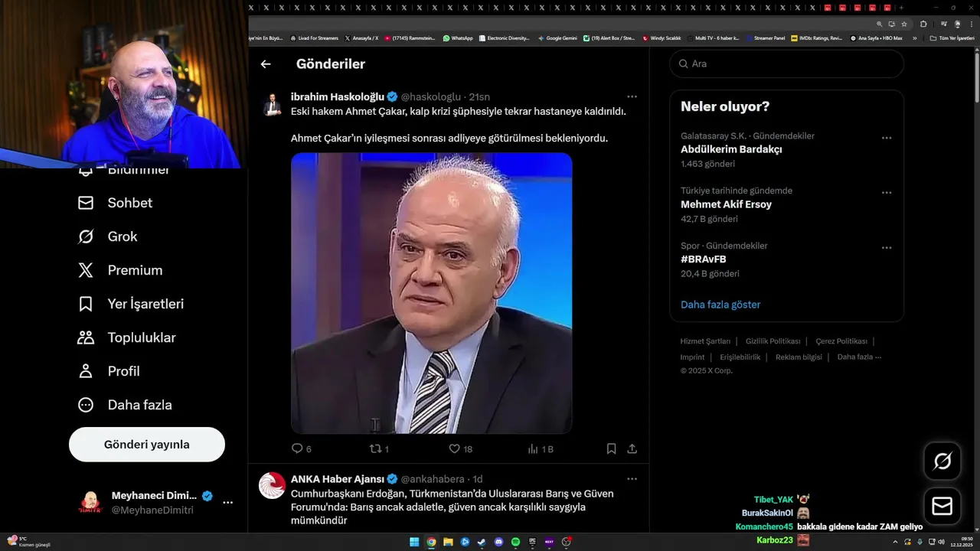Open Premium in the sidebar
This screenshot has height=551, width=980.
pos(120,270)
